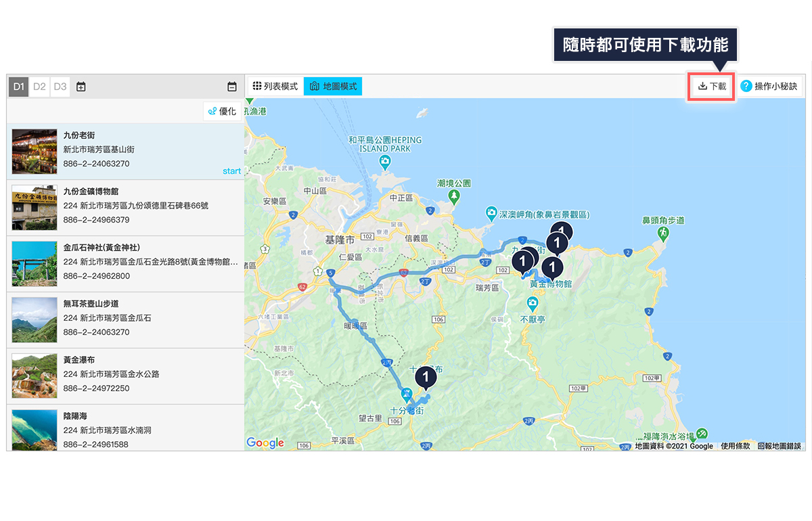Click 瑞芳區 district label on map
Viewport: 812px width, 521px height.
point(487,288)
